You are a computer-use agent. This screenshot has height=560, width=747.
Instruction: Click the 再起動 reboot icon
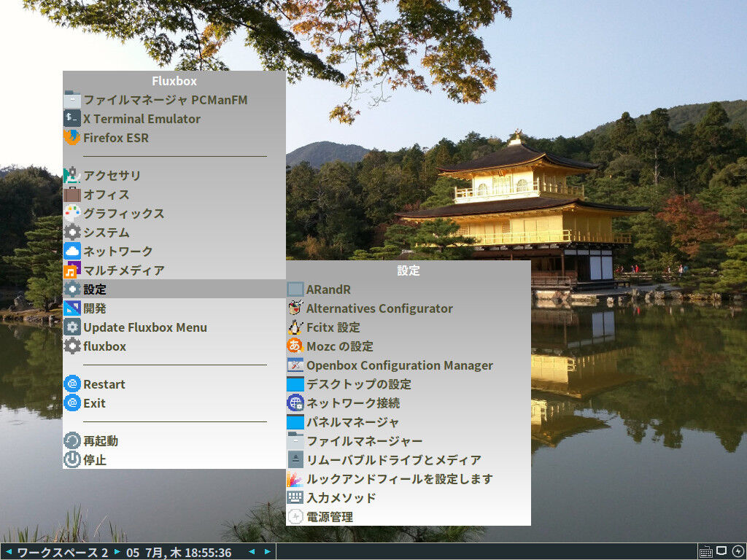pos(72,441)
